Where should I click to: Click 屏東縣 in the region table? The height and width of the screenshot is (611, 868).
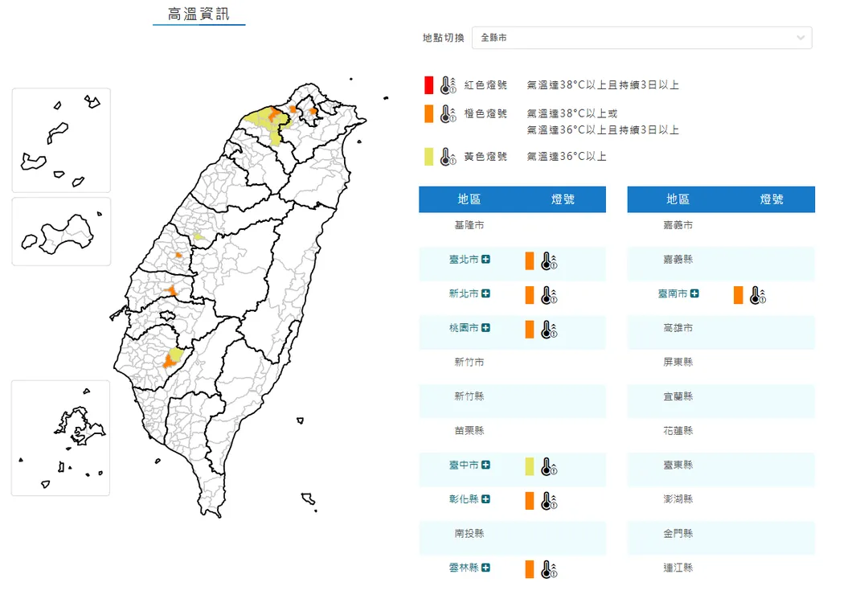678,363
